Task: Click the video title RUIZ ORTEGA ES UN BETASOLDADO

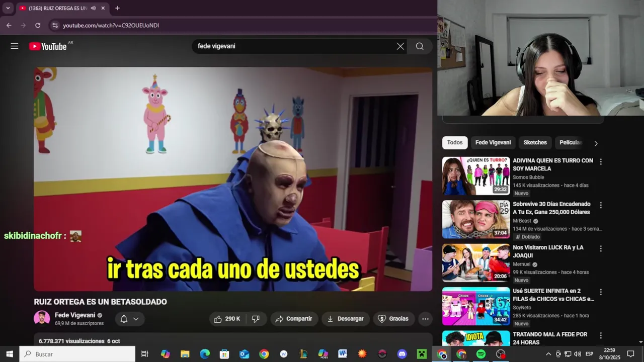Action: pos(100,302)
